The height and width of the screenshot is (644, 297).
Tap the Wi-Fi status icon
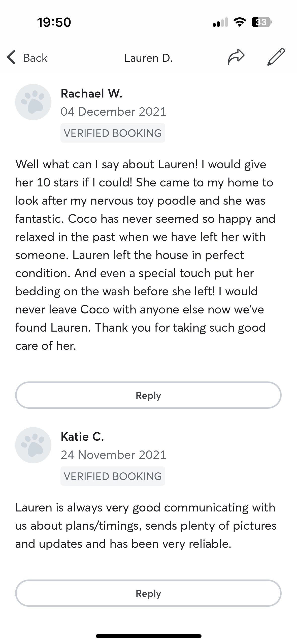[240, 22]
